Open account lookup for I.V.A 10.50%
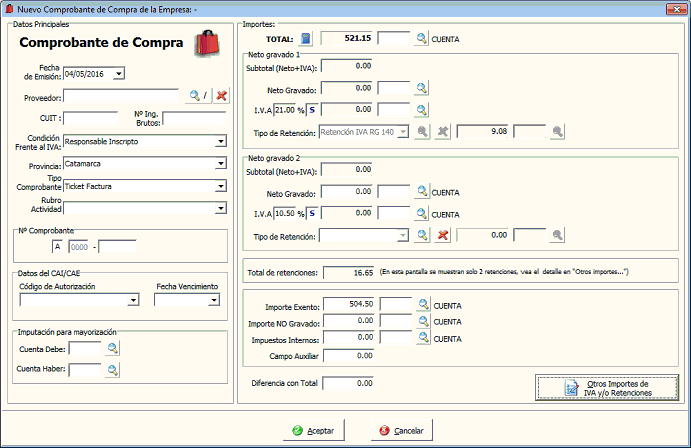Screen dimensions: 691x448 (x=422, y=213)
